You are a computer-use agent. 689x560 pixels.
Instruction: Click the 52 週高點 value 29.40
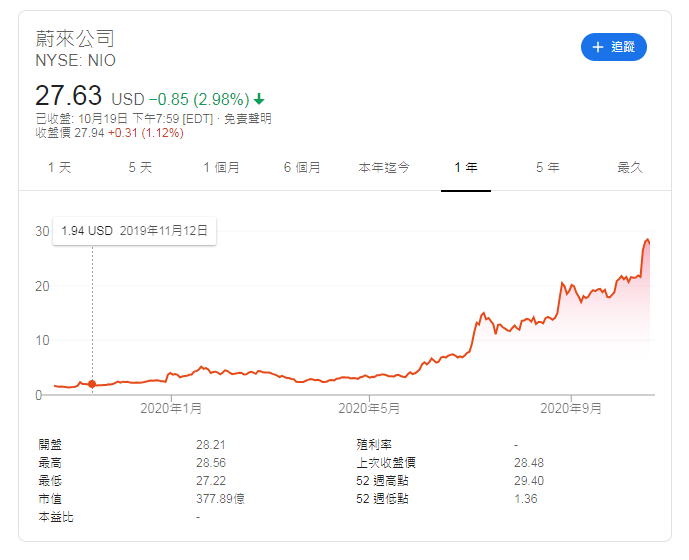click(529, 481)
